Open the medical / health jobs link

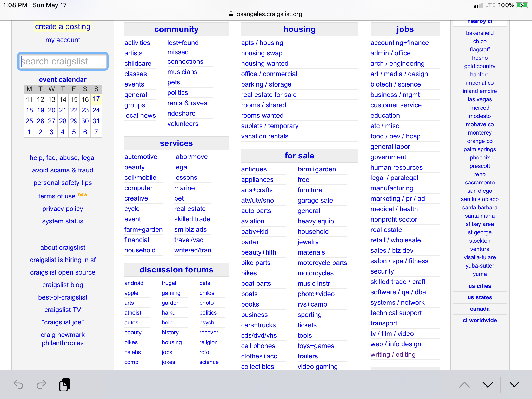[394, 209]
